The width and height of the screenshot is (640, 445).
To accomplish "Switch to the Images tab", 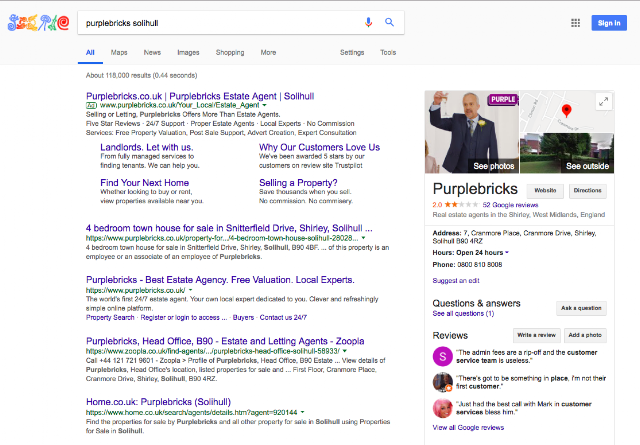I will tap(188, 53).
